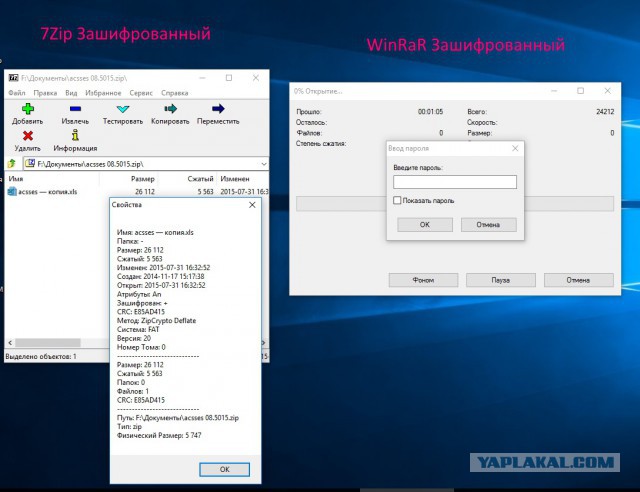Open the Файл menu
This screenshot has width=640, height=492.
(x=17, y=93)
